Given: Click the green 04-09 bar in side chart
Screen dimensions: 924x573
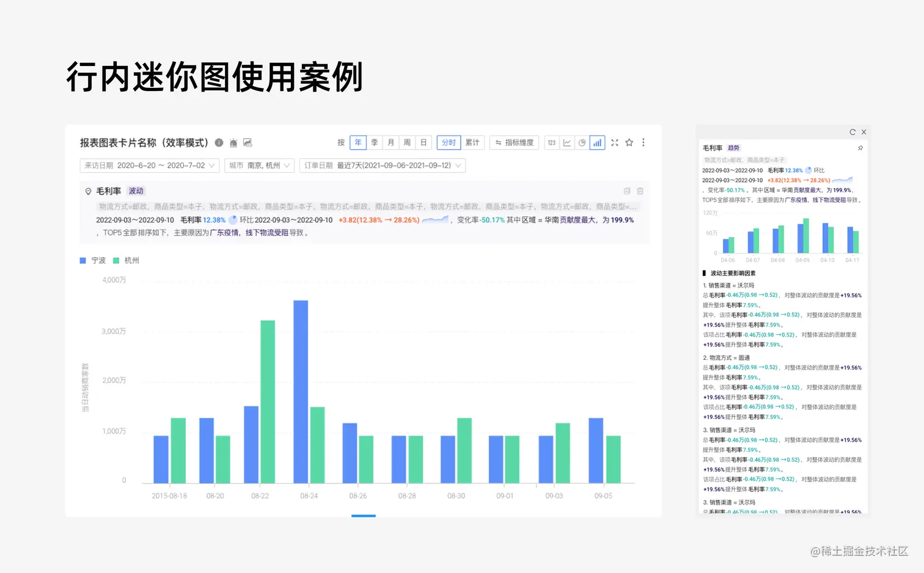Looking at the screenshot, I should 806,236.
